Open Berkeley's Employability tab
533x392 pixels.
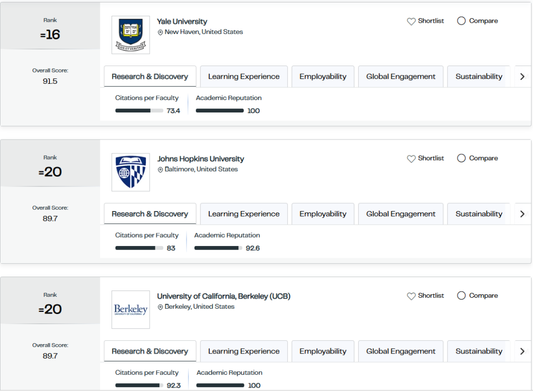[323, 351]
